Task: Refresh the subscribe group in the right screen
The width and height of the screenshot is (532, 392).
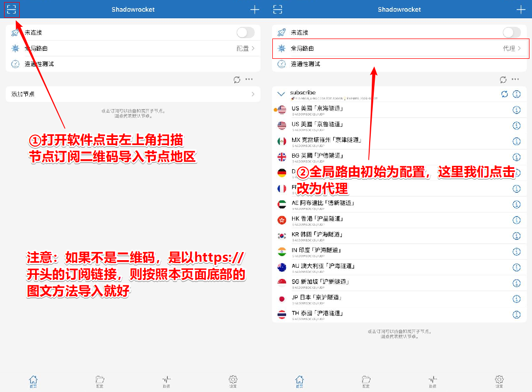Action: [x=504, y=94]
